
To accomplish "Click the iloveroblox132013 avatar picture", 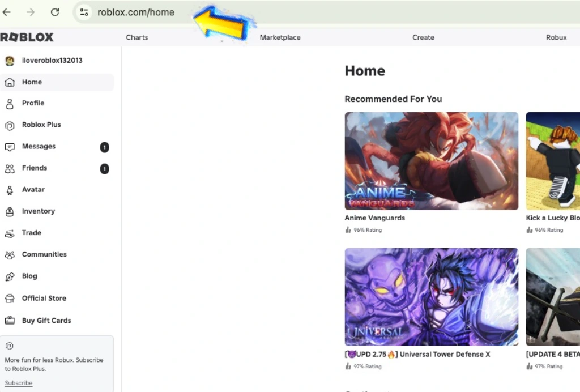I will [10, 61].
